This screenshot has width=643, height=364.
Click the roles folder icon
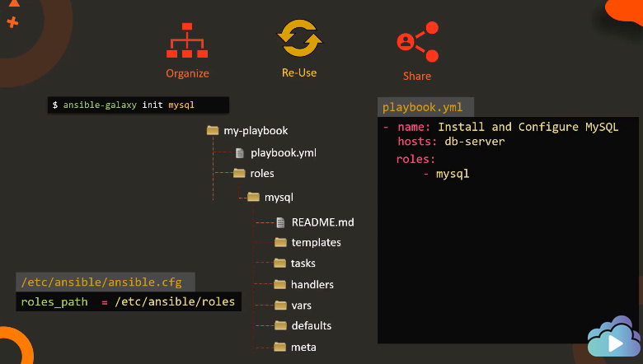(x=239, y=173)
